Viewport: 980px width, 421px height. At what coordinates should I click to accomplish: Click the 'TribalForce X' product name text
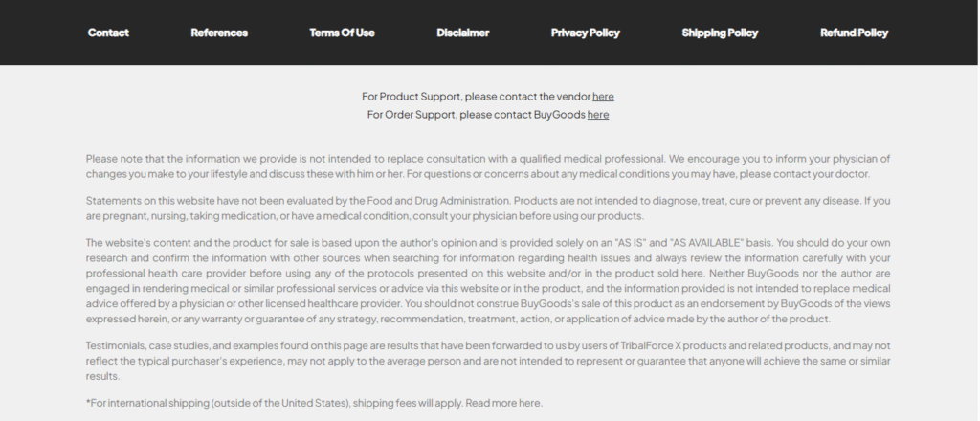650,346
